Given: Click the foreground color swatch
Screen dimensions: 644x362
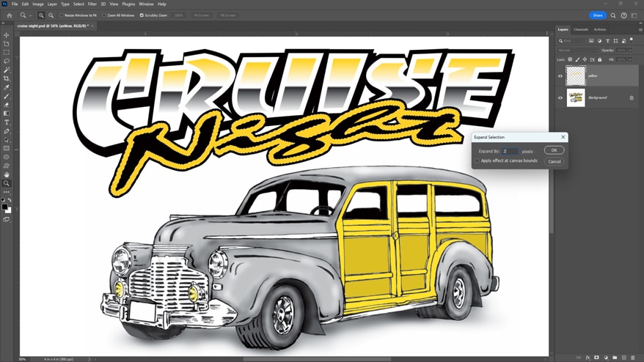Looking at the screenshot, I should [4, 207].
